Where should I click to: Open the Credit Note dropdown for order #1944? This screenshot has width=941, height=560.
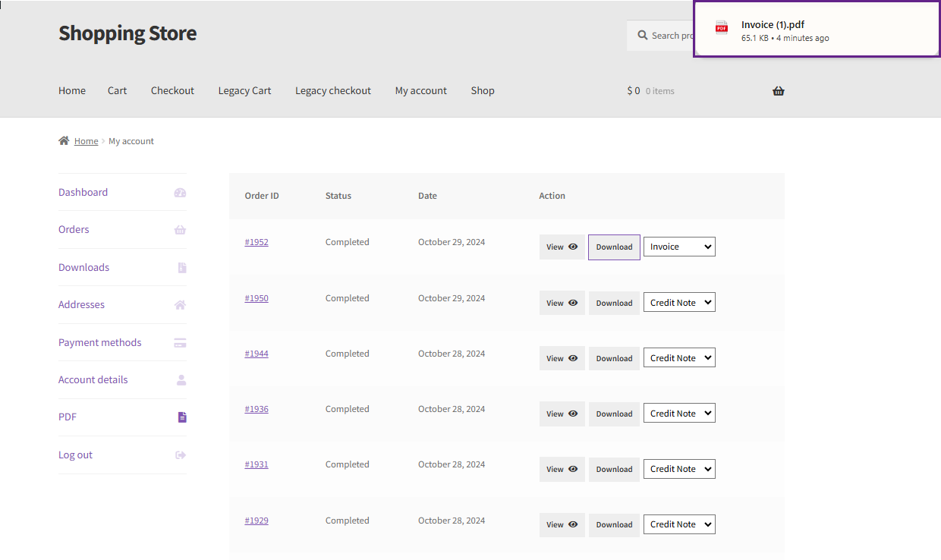(x=679, y=358)
